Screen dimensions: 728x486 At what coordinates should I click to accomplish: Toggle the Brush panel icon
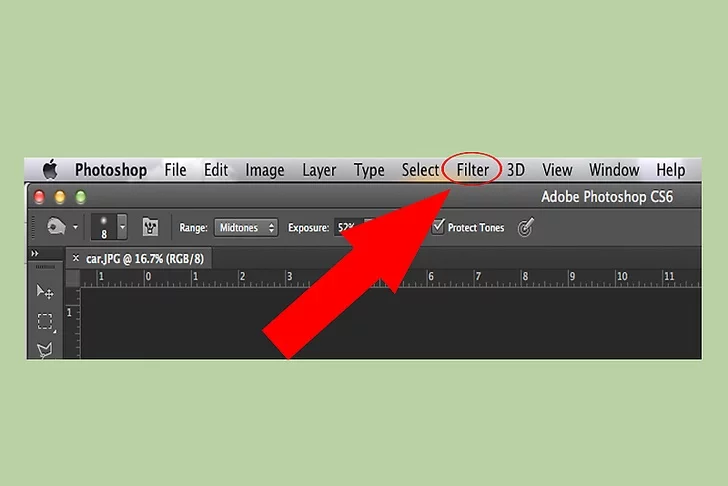point(150,227)
